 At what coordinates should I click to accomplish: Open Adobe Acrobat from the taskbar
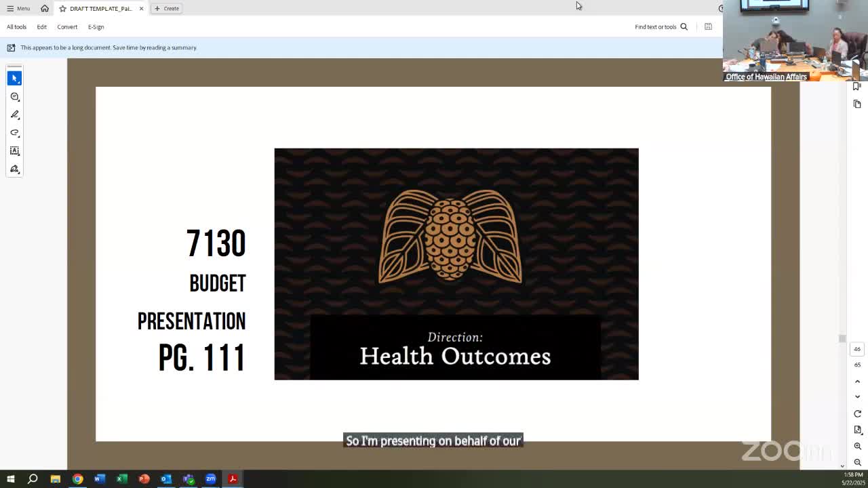click(x=233, y=479)
